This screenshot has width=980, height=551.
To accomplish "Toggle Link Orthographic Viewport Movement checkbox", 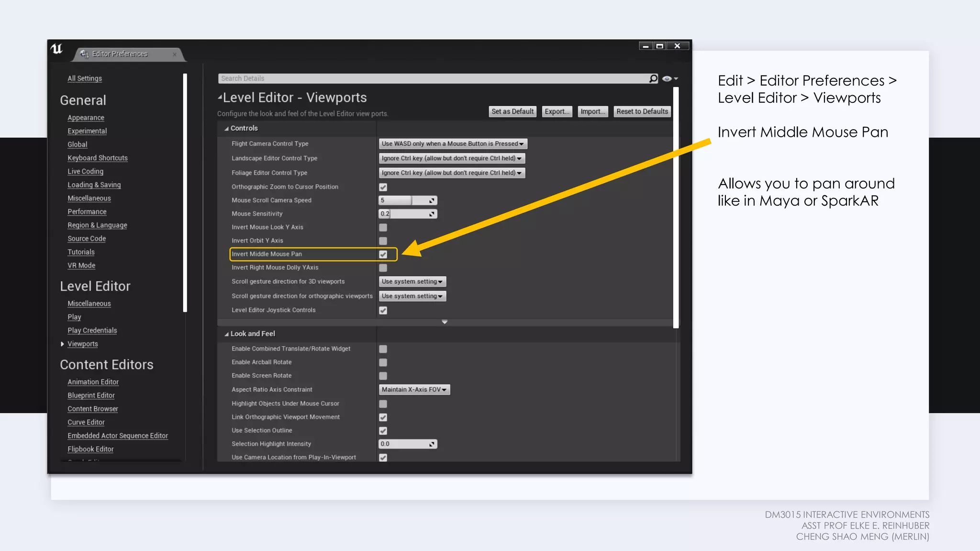I will point(383,418).
